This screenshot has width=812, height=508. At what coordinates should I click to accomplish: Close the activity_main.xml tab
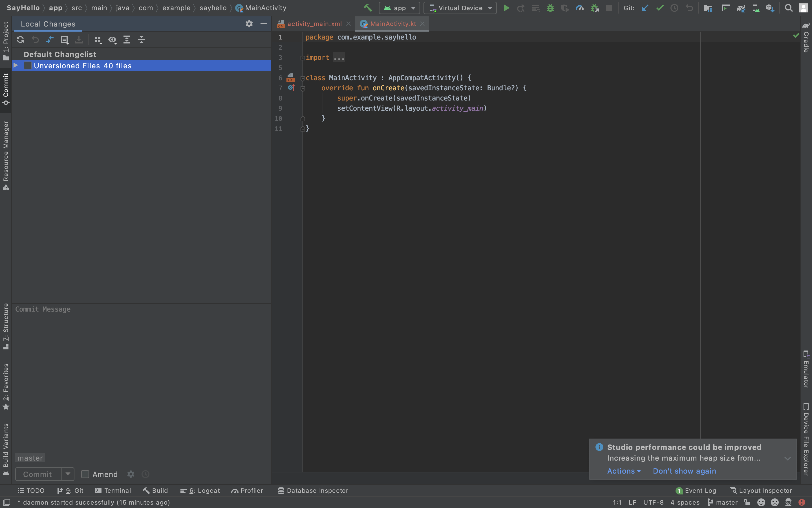[x=348, y=24]
